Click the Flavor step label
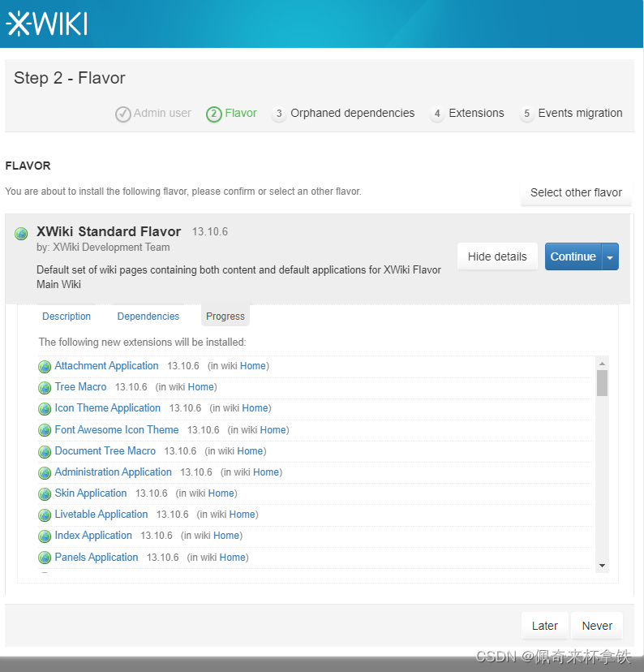The image size is (644, 672). (241, 113)
